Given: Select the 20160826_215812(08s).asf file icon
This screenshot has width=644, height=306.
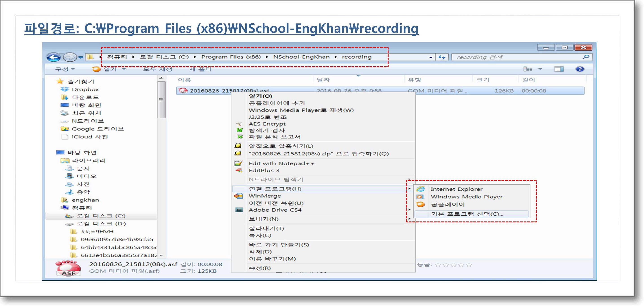Looking at the screenshot, I should (x=183, y=91).
